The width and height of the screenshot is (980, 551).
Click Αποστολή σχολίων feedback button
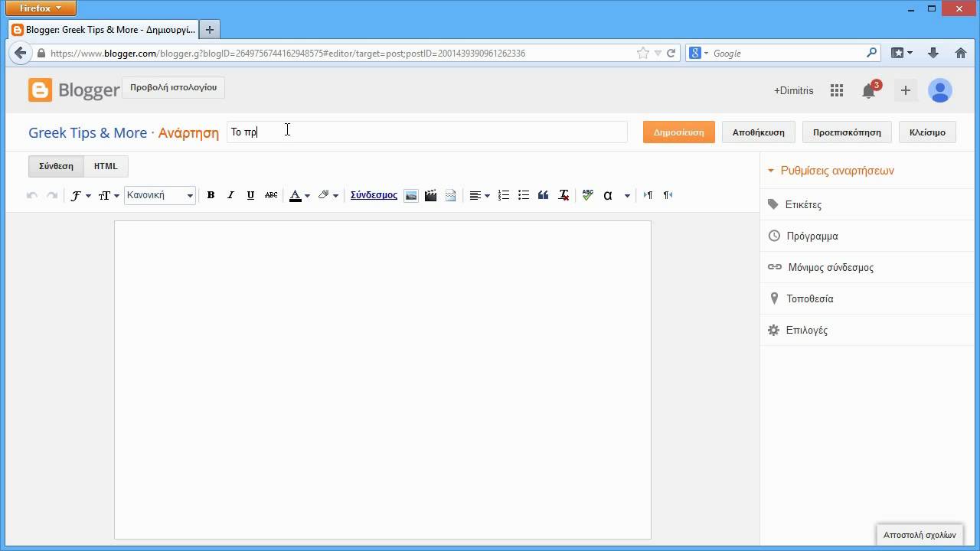(920, 535)
